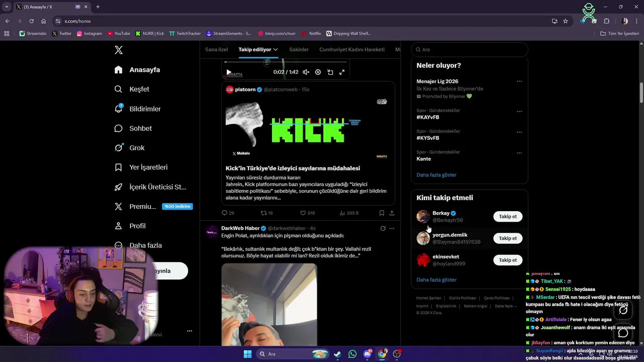Open the Netflix bookmark

coord(311,34)
